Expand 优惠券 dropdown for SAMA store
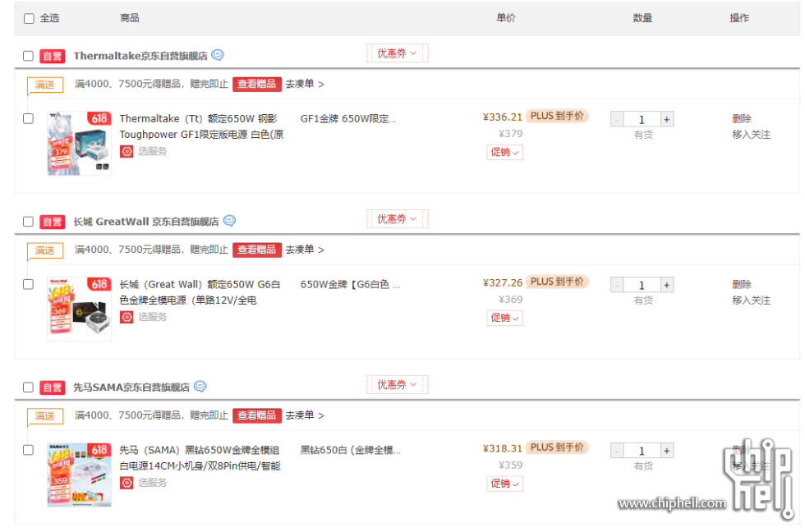 [398, 385]
